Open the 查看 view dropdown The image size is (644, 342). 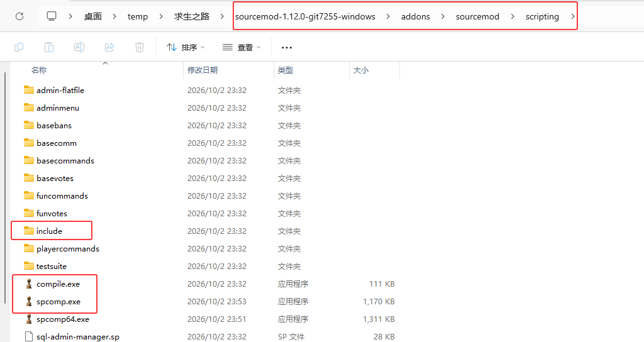[x=241, y=48]
